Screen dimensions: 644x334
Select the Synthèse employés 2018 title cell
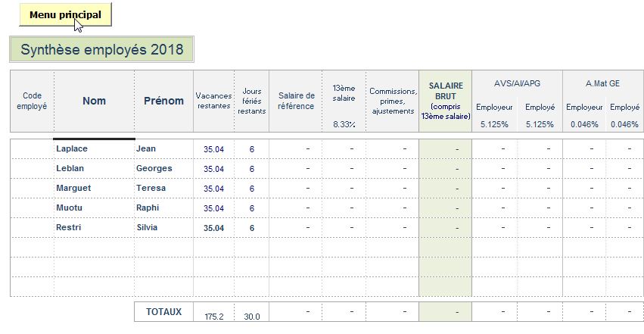coord(102,50)
